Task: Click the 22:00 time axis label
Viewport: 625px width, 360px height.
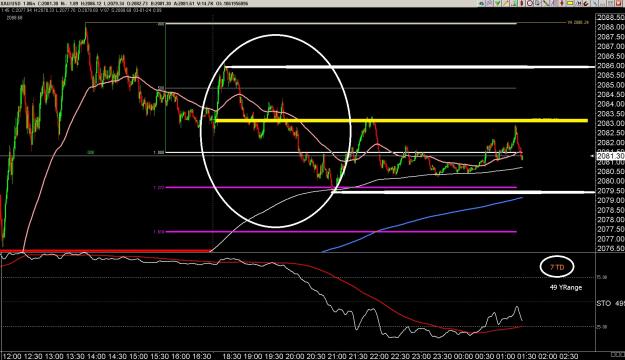Action: point(379,356)
